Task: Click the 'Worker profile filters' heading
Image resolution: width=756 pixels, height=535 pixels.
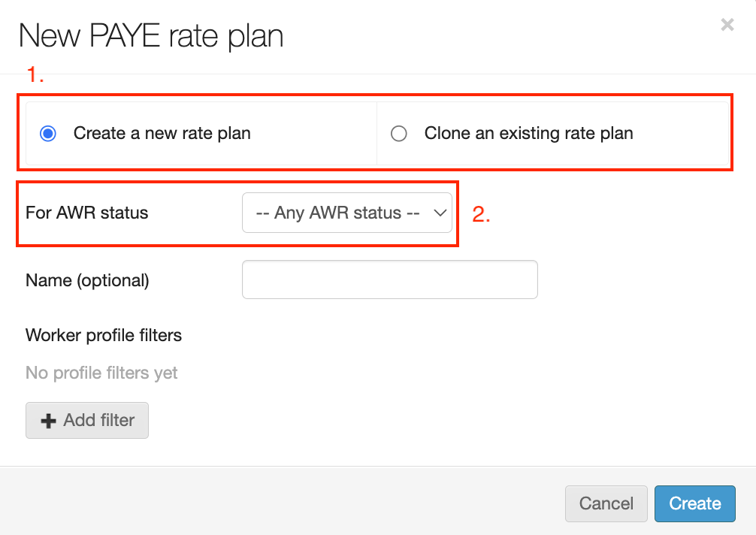Action: 104,335
